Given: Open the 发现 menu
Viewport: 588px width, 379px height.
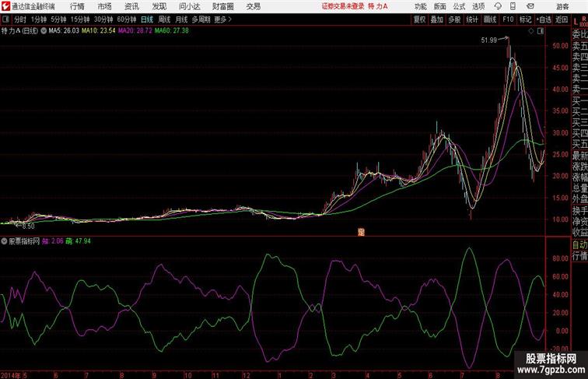Looking at the screenshot, I should coord(159,6).
